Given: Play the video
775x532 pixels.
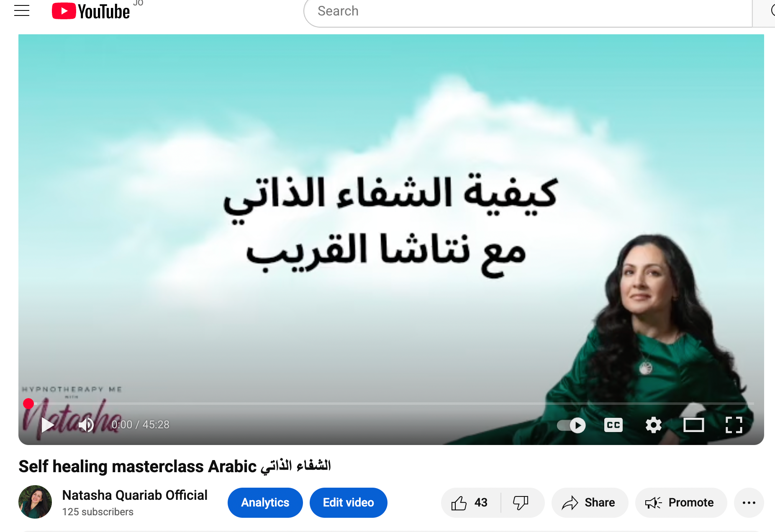Looking at the screenshot, I should point(48,425).
